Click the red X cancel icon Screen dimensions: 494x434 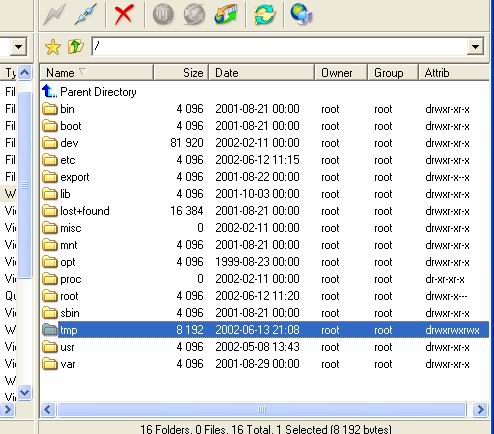[x=124, y=15]
